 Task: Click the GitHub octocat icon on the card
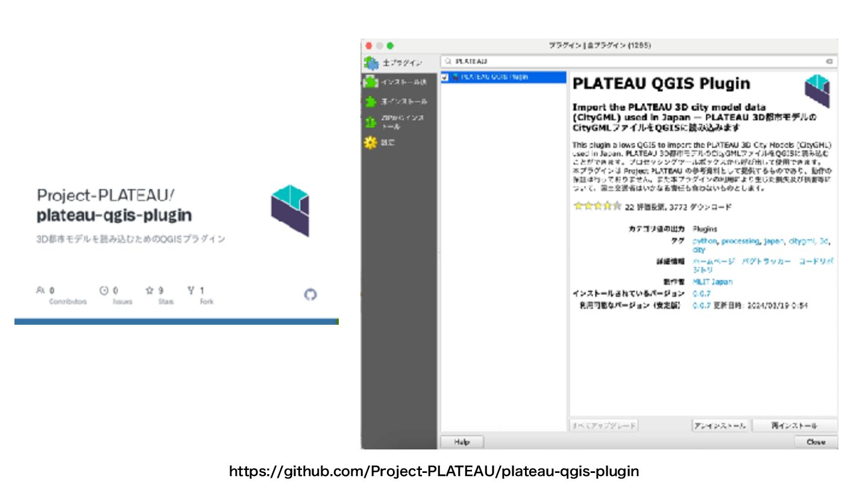pos(310,295)
